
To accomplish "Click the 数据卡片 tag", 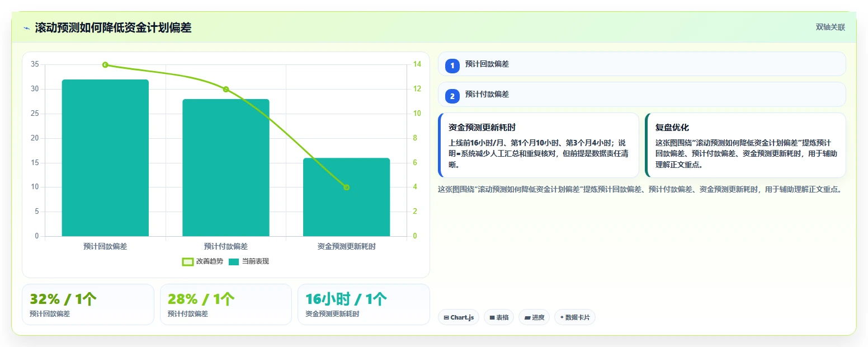I will 575,317.
